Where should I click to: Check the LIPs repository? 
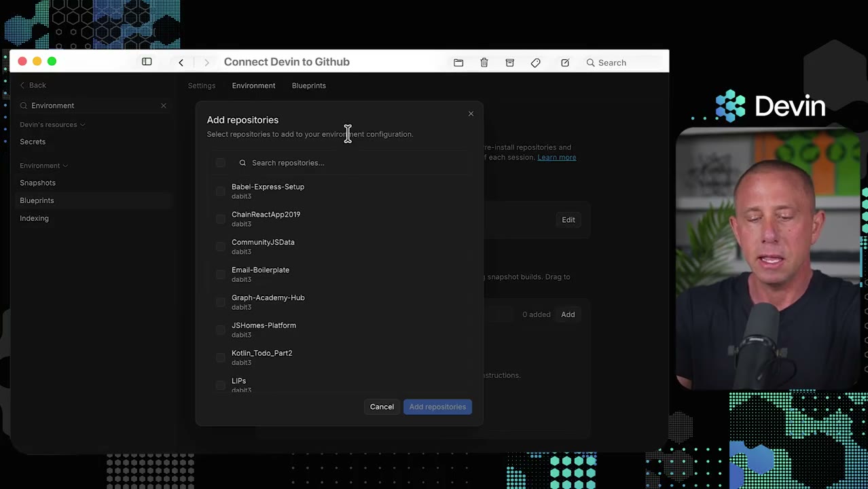click(220, 385)
